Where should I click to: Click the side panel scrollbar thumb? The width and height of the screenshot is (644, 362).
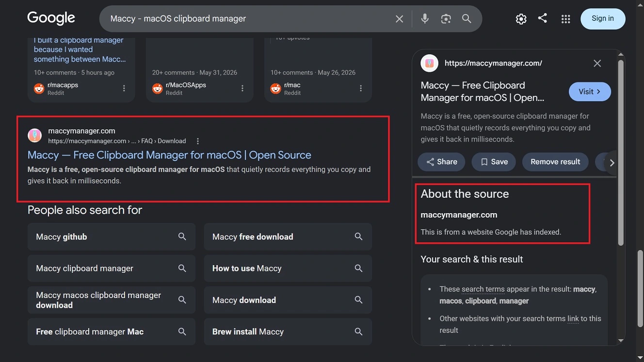pyautogui.click(x=621, y=153)
